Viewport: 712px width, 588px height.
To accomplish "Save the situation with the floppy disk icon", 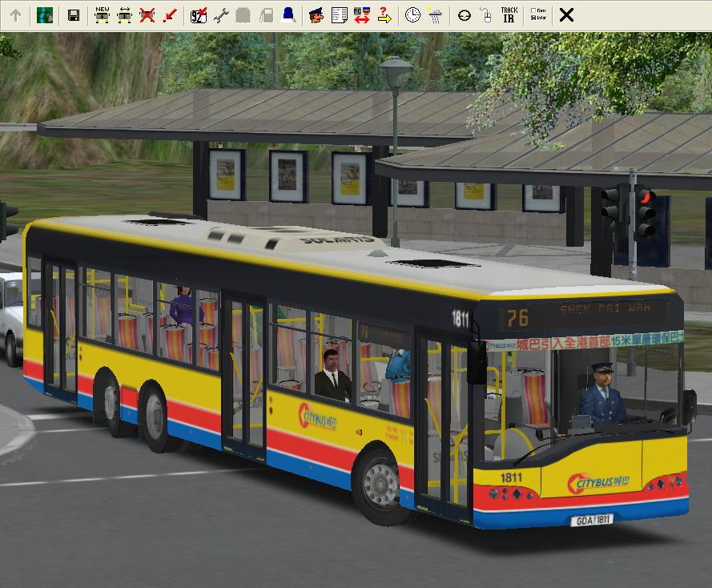I will 74,15.
